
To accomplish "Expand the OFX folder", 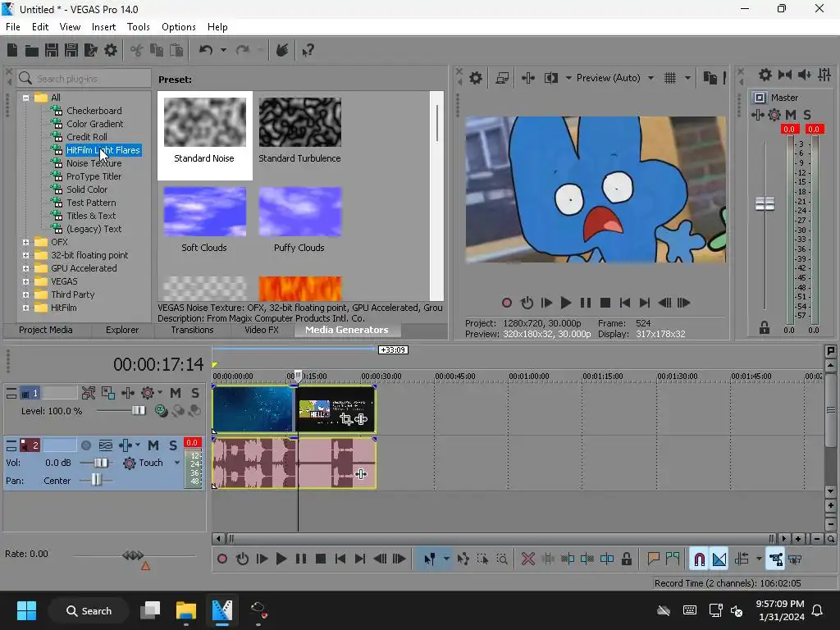I will pyautogui.click(x=25, y=242).
